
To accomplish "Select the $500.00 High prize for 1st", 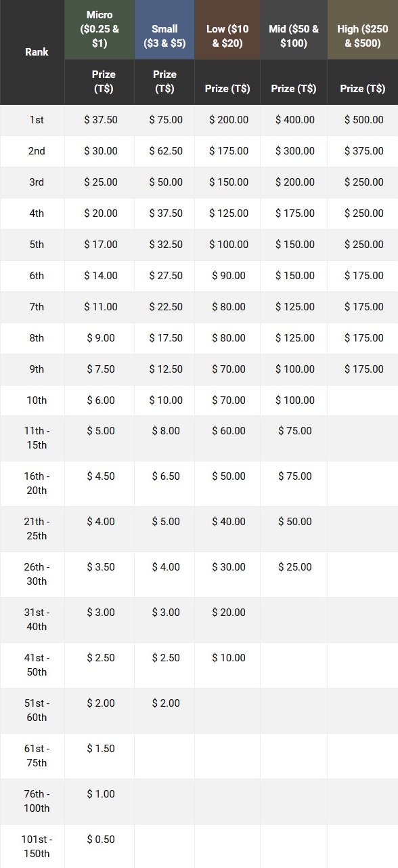I will tap(363, 120).
